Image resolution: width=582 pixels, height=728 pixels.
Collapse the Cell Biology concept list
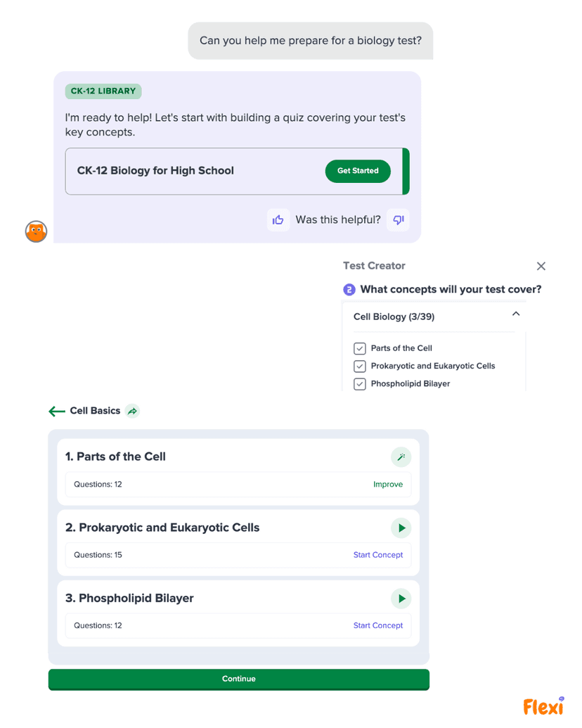[x=516, y=313]
